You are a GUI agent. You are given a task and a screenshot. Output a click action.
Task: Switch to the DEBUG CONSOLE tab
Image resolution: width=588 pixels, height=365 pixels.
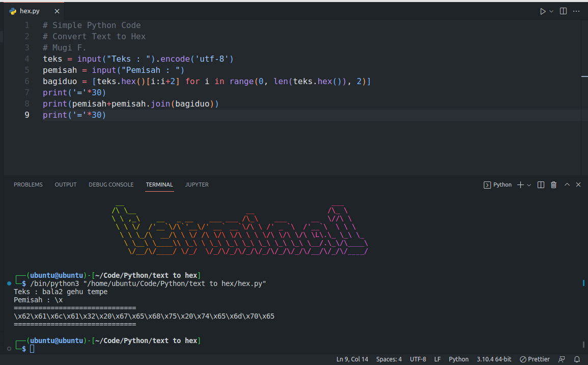[x=111, y=185]
